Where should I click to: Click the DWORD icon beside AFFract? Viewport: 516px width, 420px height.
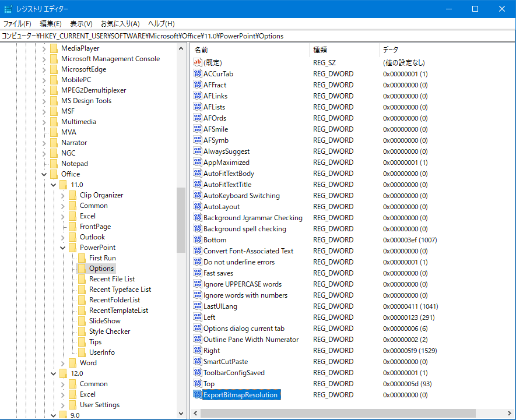(198, 85)
